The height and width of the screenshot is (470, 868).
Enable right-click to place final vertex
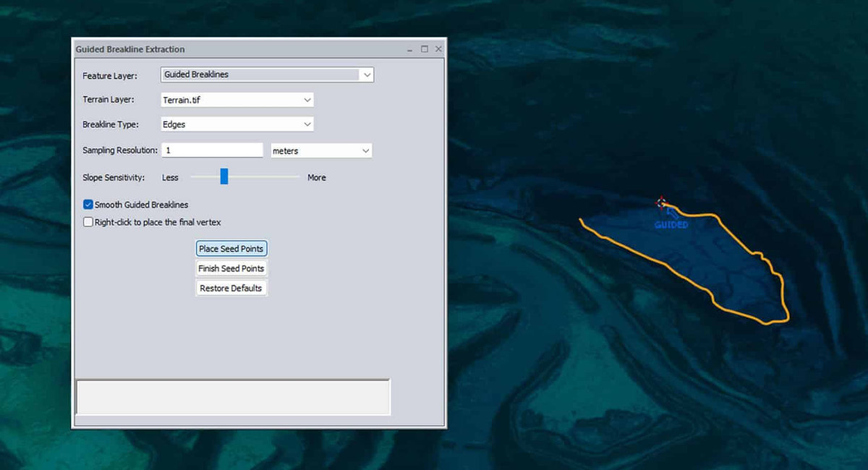coord(88,222)
